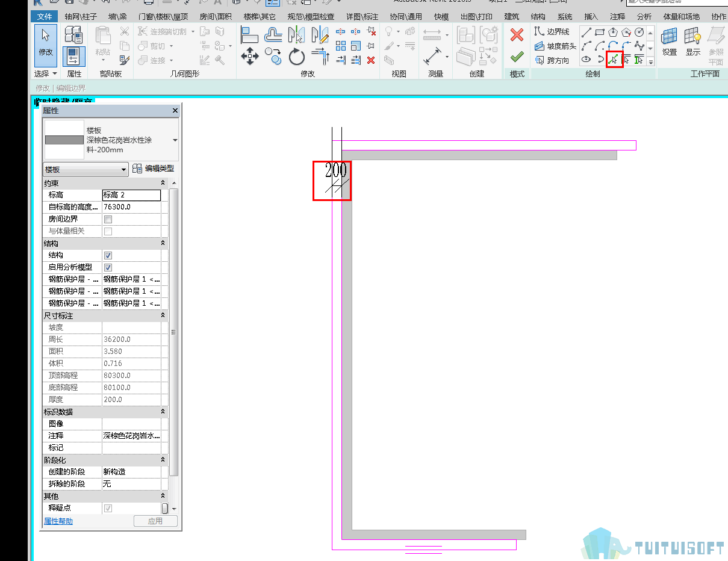Viewport: 728px width, 561px height.
Task: Switch to the 注释 ribbon tab
Action: point(618,16)
